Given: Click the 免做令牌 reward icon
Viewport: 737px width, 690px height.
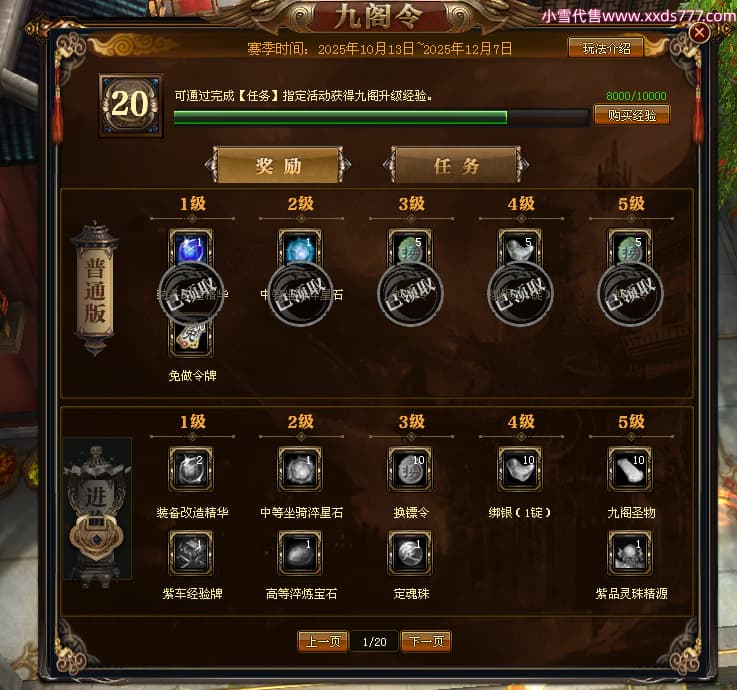Looking at the screenshot, I should pyautogui.click(x=191, y=339).
